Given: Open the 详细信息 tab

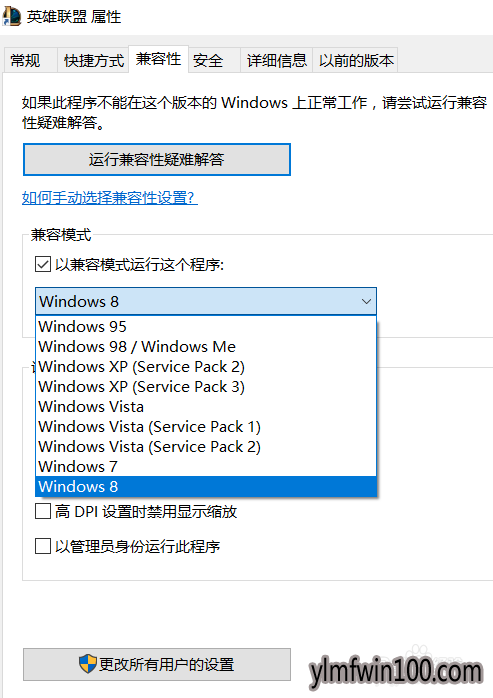Looking at the screenshot, I should [277, 60].
